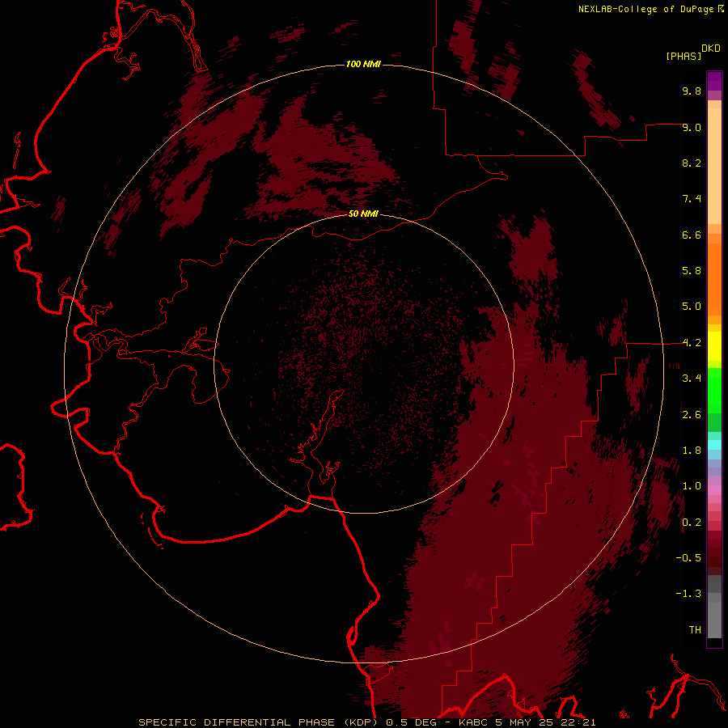Select the -1.3 scale value
Image resolution: width=728 pixels, height=728 pixels.
[688, 594]
